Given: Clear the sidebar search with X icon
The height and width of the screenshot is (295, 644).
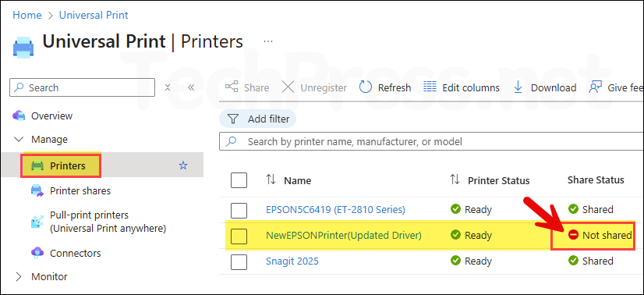Looking at the screenshot, I should coord(168,87).
